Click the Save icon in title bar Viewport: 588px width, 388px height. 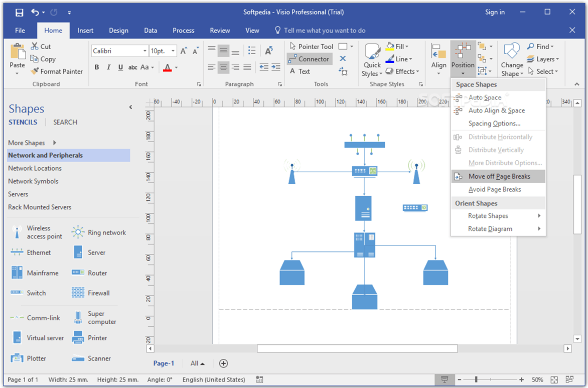[19, 12]
